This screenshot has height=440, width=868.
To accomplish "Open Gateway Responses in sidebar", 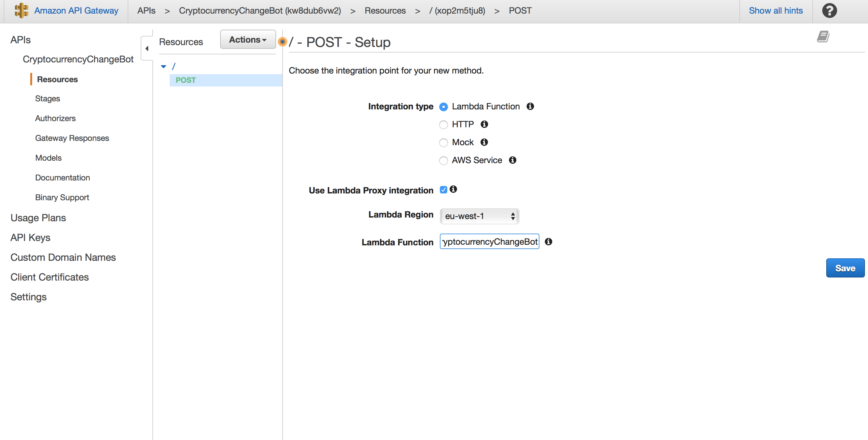I will (72, 138).
